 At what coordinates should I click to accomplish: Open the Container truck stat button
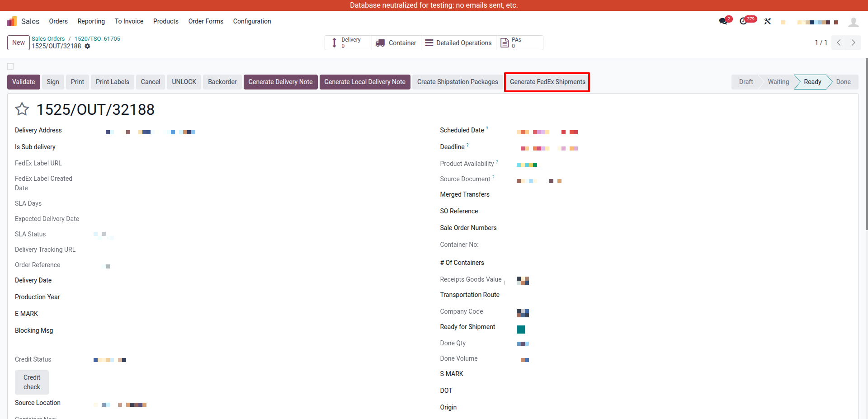[396, 42]
